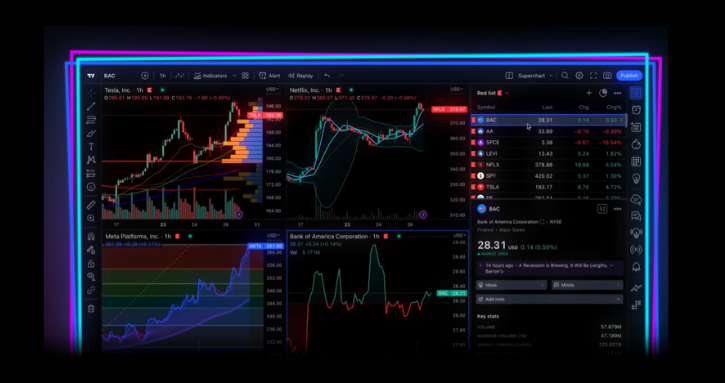Select the prediction and measurement tool
725x383 pixels.
click(x=91, y=173)
